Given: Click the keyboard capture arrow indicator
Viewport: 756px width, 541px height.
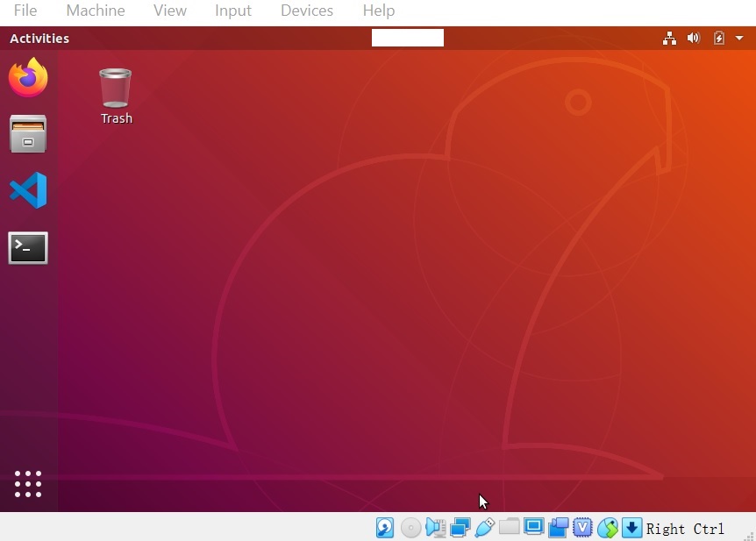Looking at the screenshot, I should 632,528.
